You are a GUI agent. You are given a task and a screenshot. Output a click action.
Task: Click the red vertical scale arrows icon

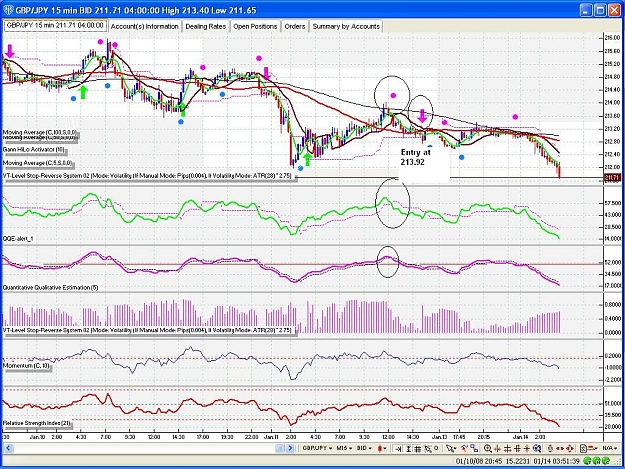pos(550,449)
